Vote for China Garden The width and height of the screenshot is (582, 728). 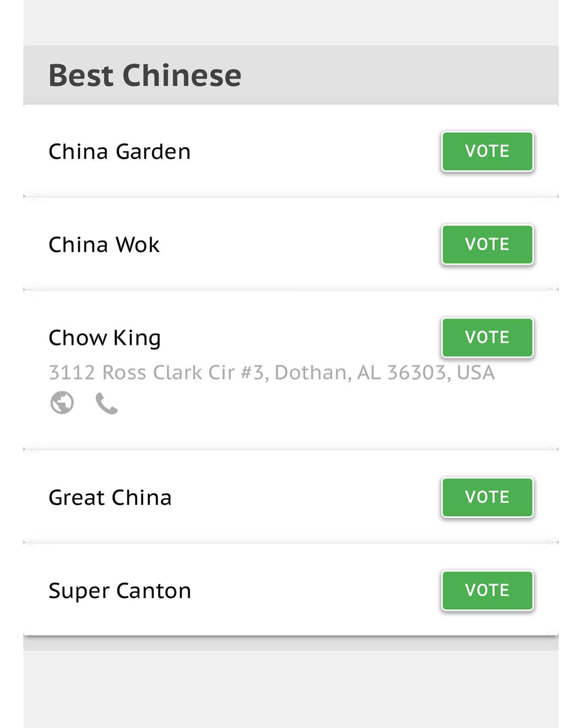pos(487,151)
